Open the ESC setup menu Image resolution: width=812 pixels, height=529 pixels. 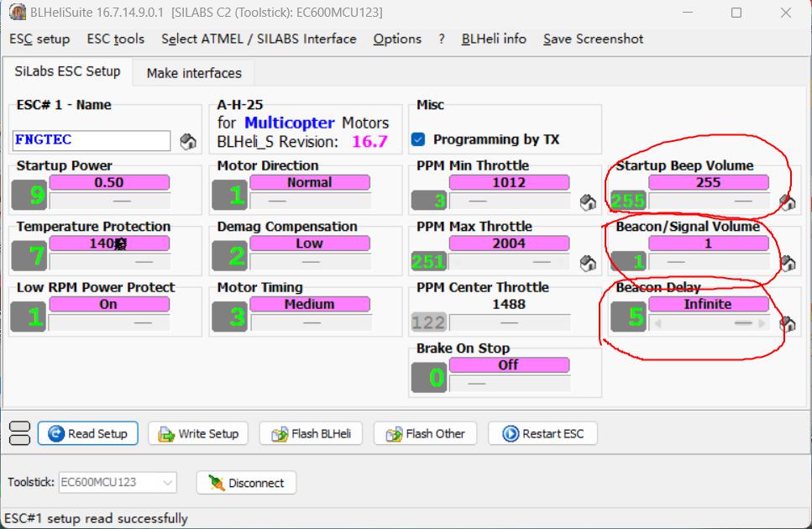click(39, 39)
